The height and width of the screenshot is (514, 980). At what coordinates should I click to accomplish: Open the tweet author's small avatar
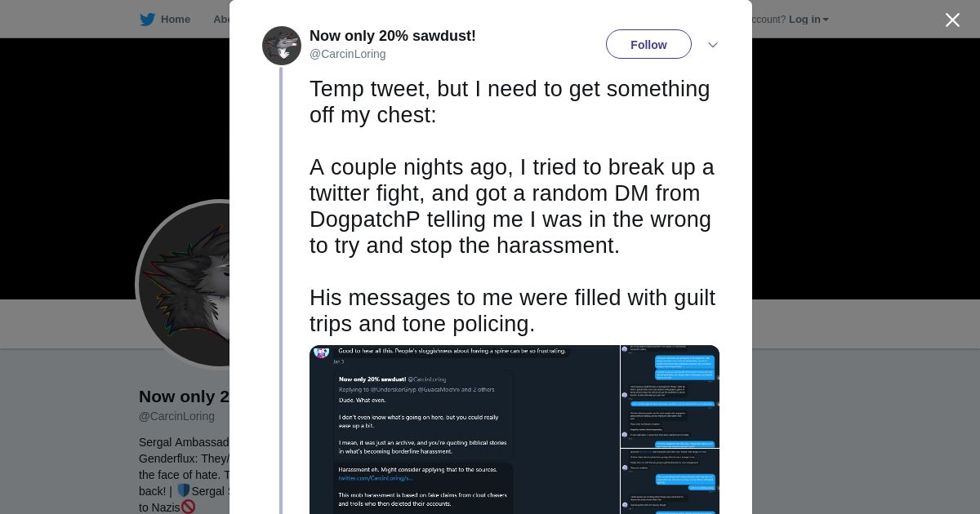[x=282, y=46]
